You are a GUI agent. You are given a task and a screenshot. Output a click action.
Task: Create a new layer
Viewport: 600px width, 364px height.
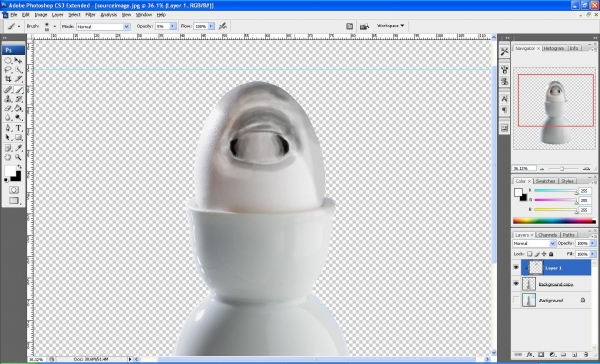[x=575, y=355]
